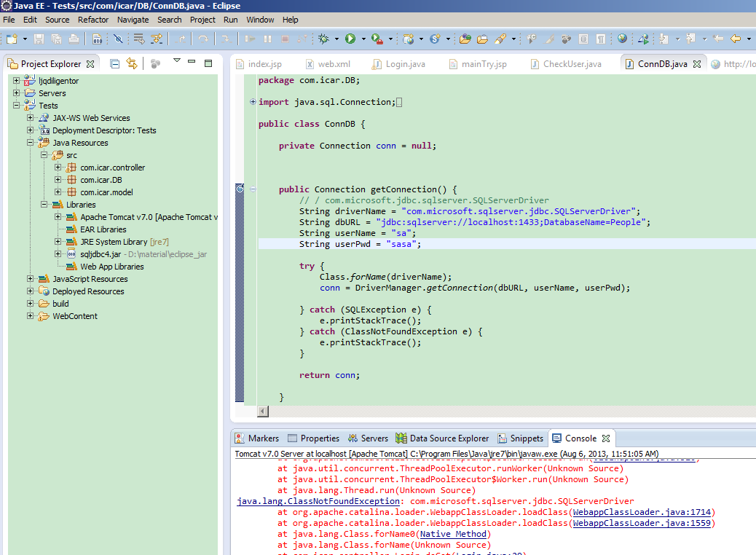Expand the folded import statements

point(253,102)
